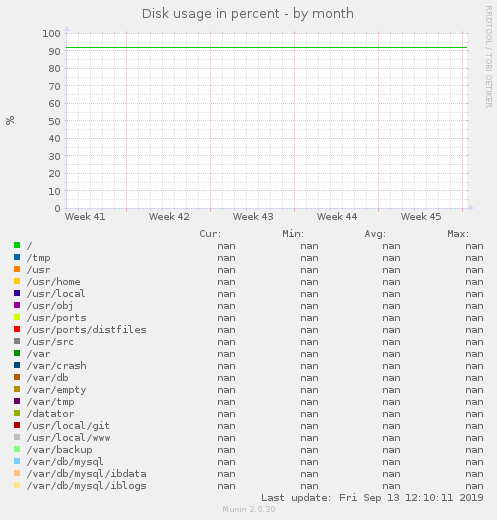Select the /usr/local/git legend label

(68, 426)
